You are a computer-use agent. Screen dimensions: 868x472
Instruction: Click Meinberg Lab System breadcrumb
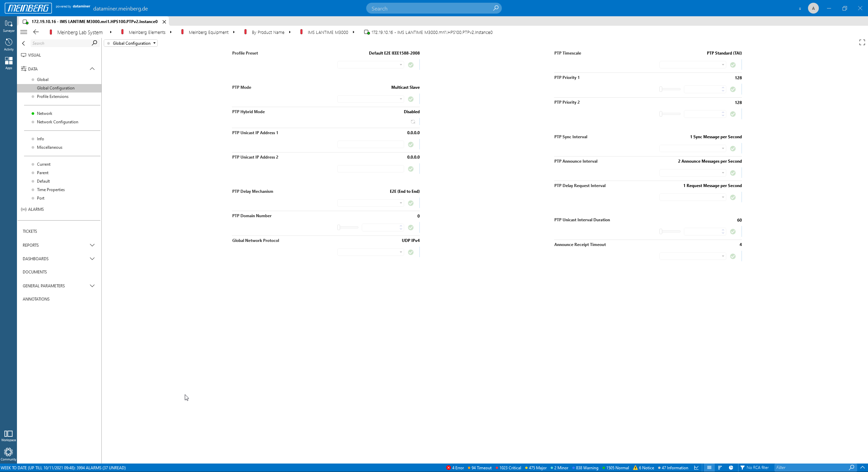(80, 32)
